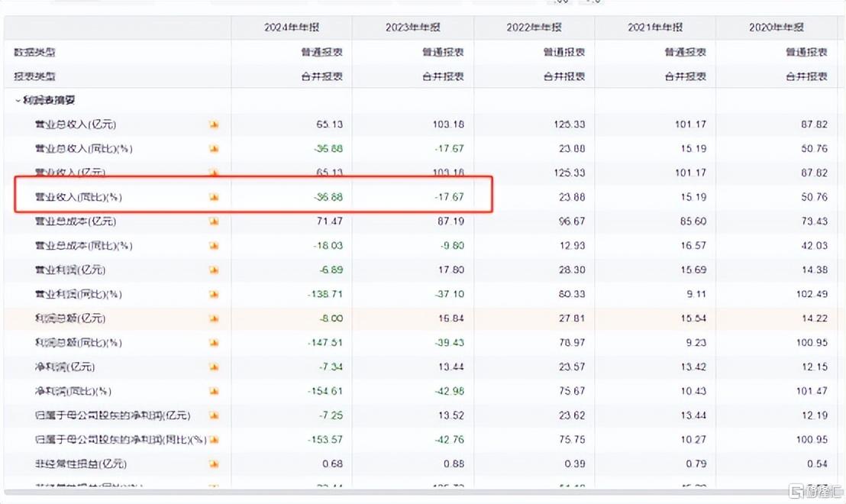Click the 净利润(亿元) row label
The width and height of the screenshot is (846, 504).
pos(65,367)
